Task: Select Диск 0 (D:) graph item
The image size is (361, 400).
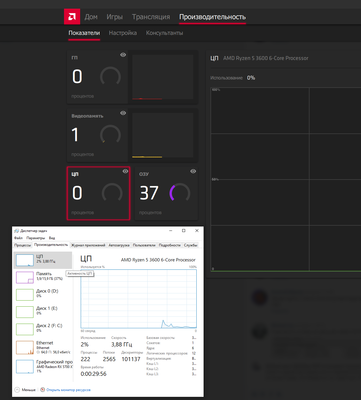Action: coord(43,295)
